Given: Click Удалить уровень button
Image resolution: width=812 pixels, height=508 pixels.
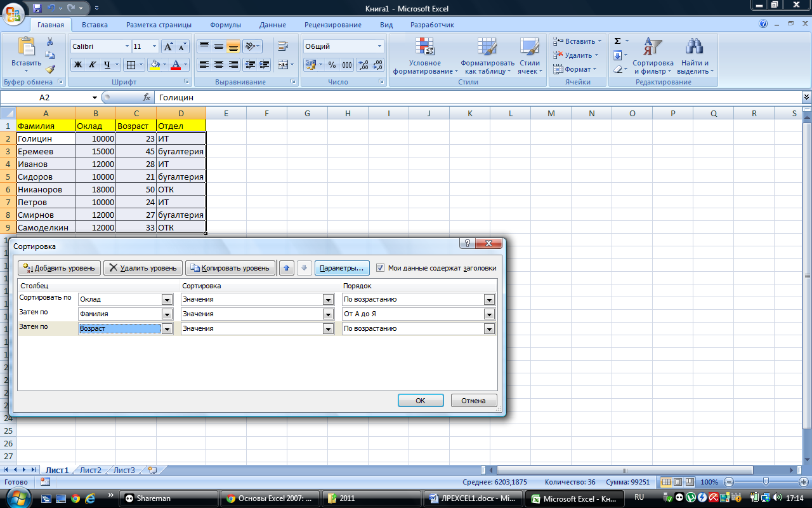Looking at the screenshot, I should coord(143,268).
